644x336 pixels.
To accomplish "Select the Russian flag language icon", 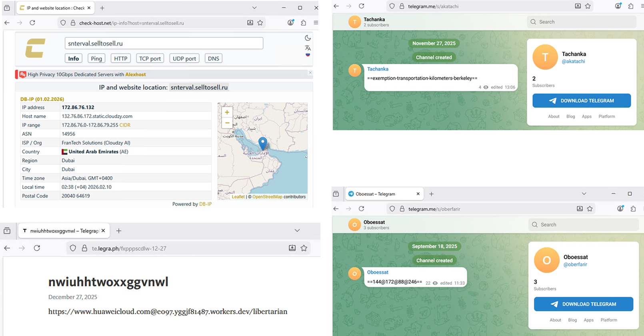I will [x=308, y=54].
